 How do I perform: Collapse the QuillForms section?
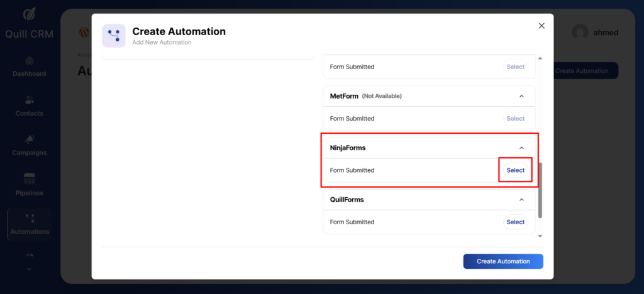(521, 200)
